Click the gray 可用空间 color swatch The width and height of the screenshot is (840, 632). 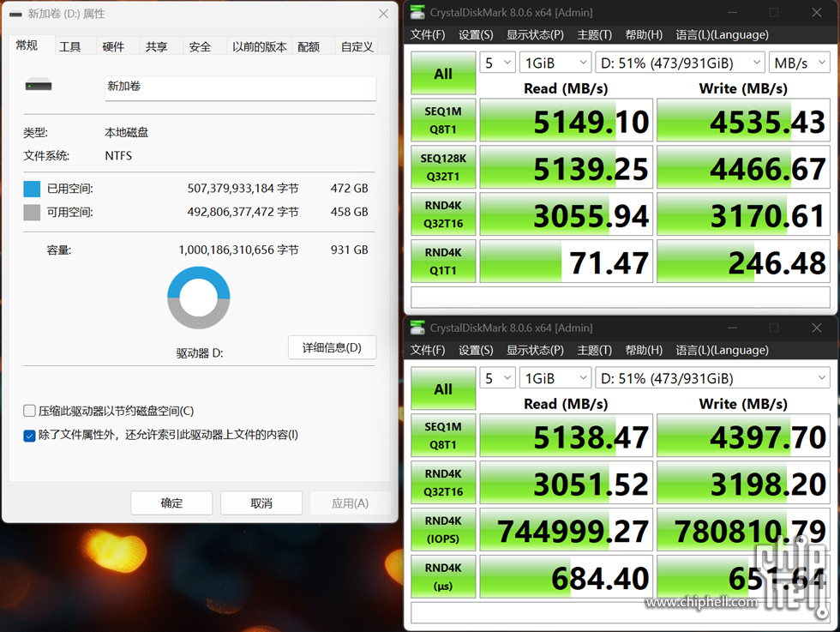click(32, 213)
